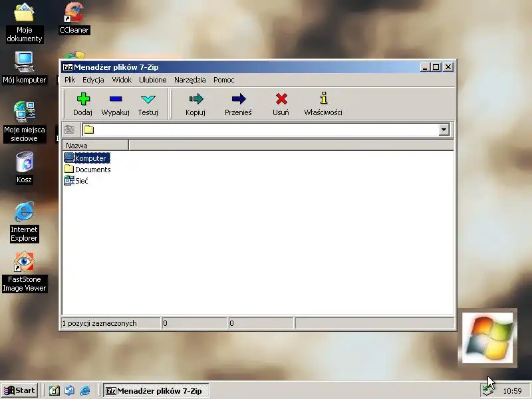This screenshot has width=532, height=399.
Task: Open the Edycja menu
Action: coord(93,80)
